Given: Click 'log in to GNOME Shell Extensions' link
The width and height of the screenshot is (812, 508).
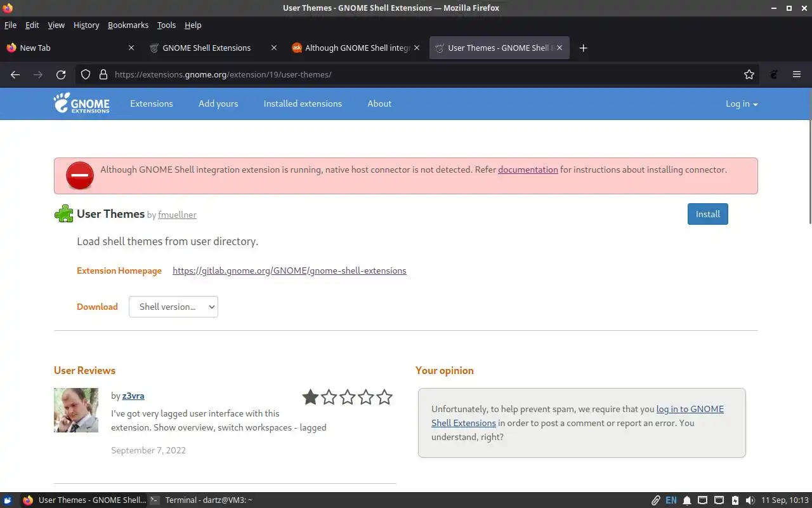Looking at the screenshot, I should pos(577,416).
